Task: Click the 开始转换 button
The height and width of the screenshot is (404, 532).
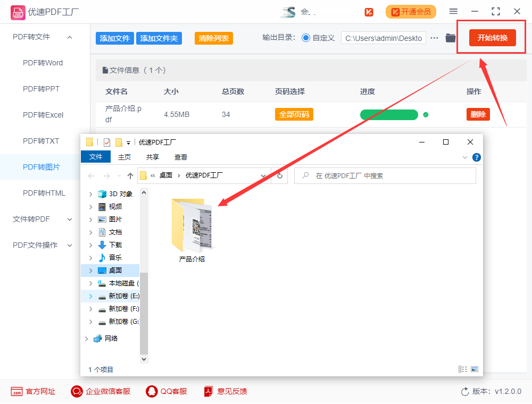Action: [492, 38]
